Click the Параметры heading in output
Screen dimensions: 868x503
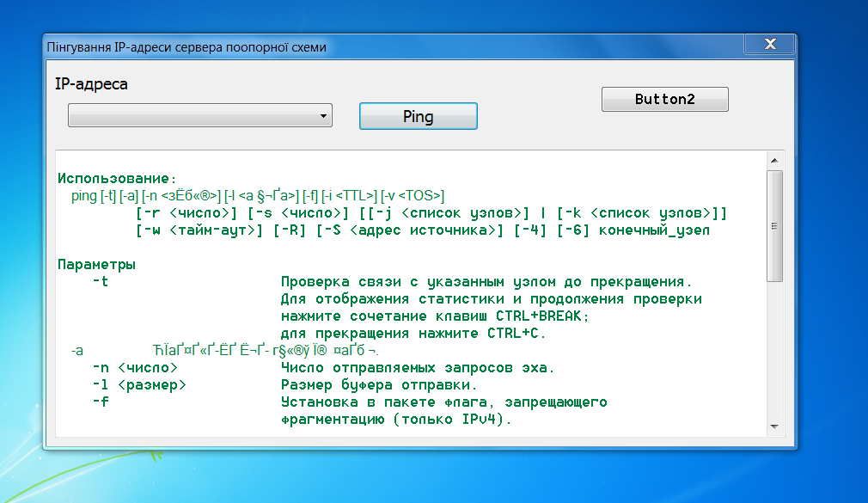point(97,264)
